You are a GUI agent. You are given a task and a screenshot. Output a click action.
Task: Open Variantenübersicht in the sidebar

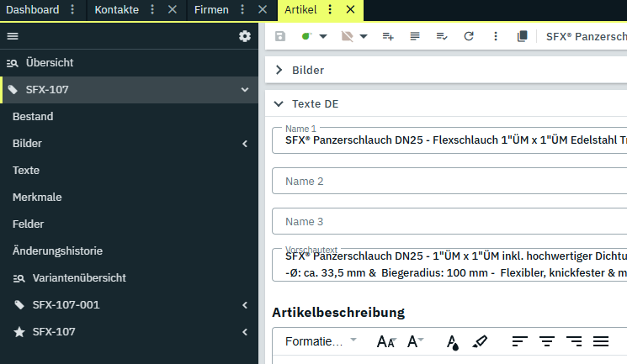(x=79, y=277)
